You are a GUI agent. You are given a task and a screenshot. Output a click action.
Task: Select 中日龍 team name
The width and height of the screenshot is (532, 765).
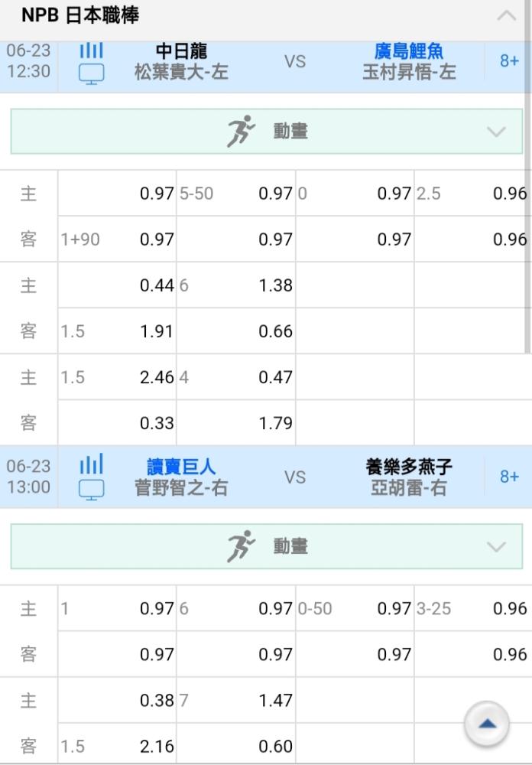(x=181, y=51)
